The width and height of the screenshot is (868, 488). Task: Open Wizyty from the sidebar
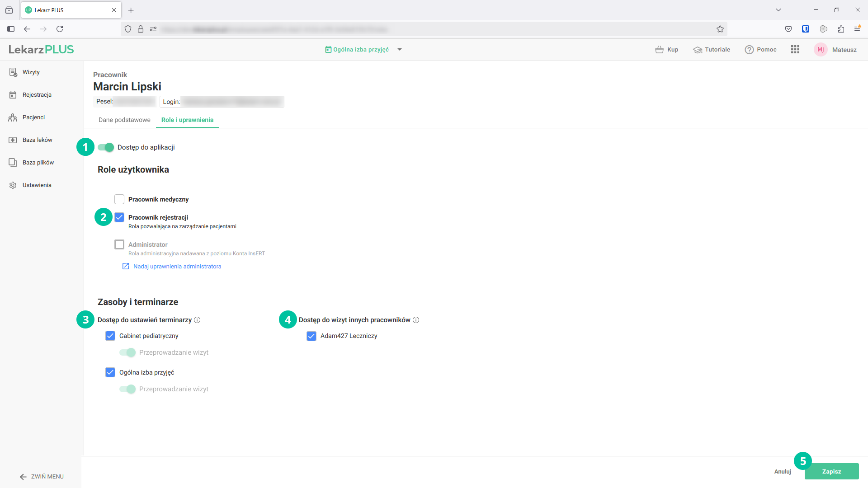click(x=31, y=72)
